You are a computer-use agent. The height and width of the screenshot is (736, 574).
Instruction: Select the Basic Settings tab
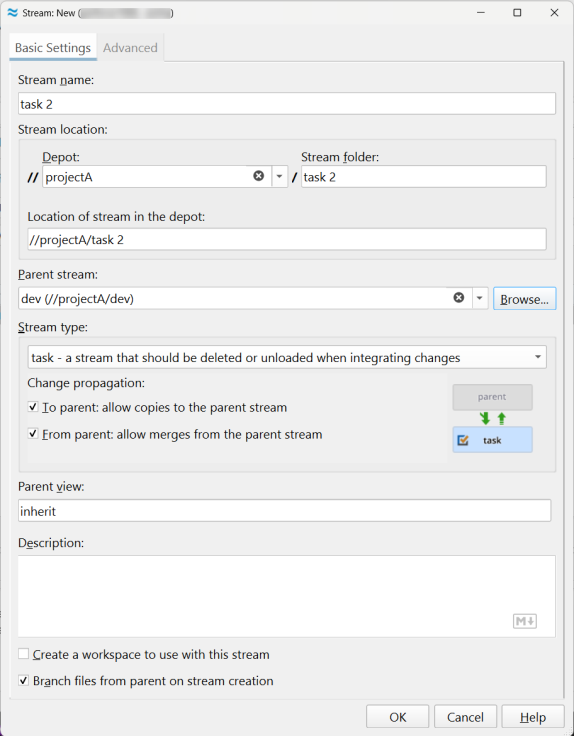click(53, 47)
